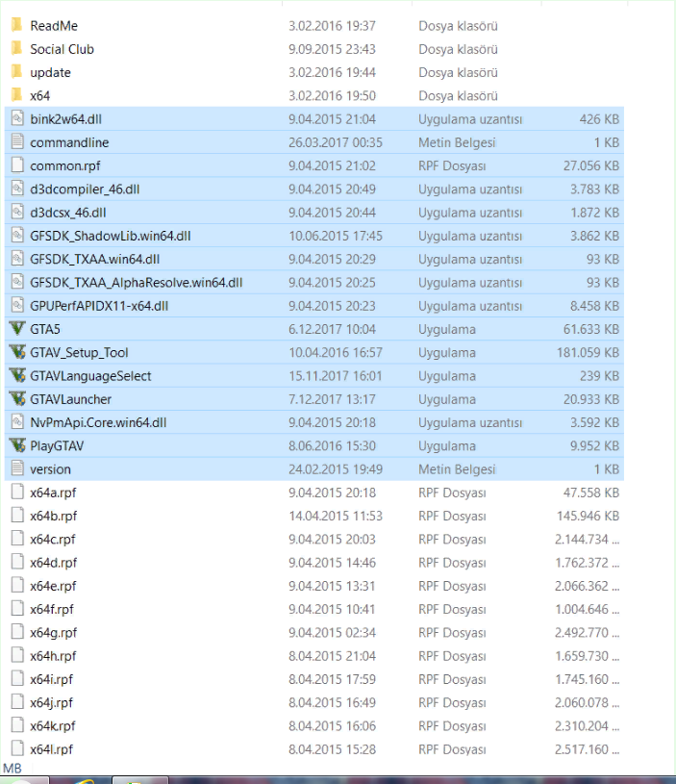Click the bink2w64.dll file icon
676x784 pixels.
tap(17, 118)
